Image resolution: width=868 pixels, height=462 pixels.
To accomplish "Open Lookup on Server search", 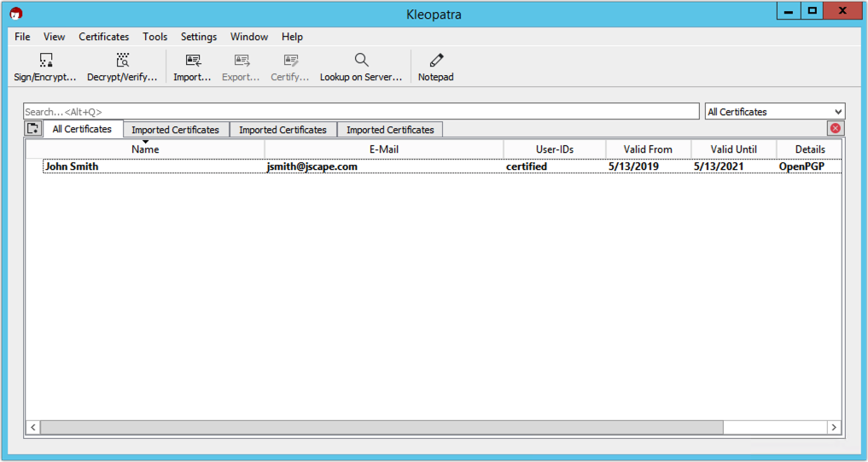I will (x=361, y=61).
